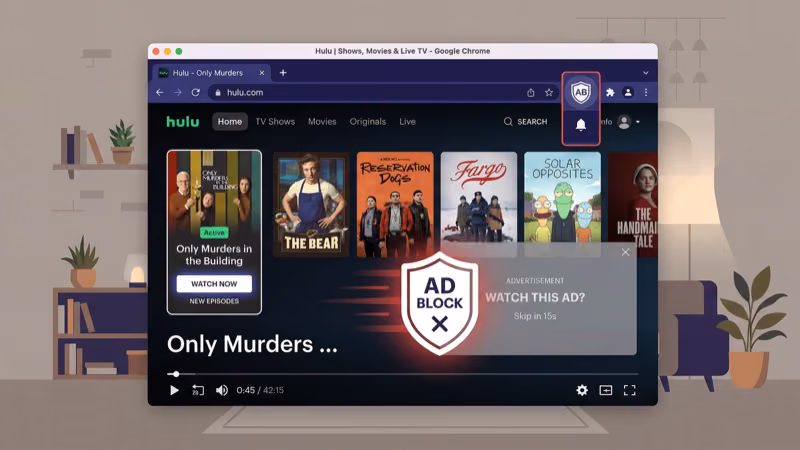Viewport: 800px width, 450px height.
Task: Click the video progress bar handle
Action: [176, 374]
